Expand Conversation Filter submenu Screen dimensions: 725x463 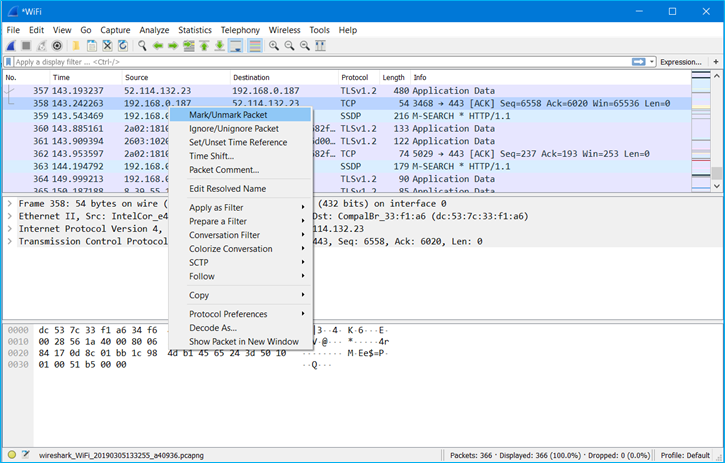(240, 235)
